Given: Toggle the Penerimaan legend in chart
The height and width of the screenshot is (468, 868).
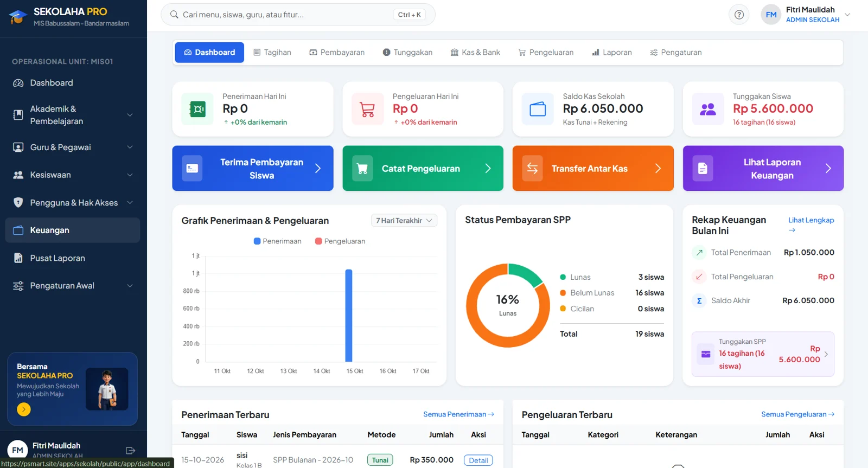Looking at the screenshot, I should (x=277, y=241).
